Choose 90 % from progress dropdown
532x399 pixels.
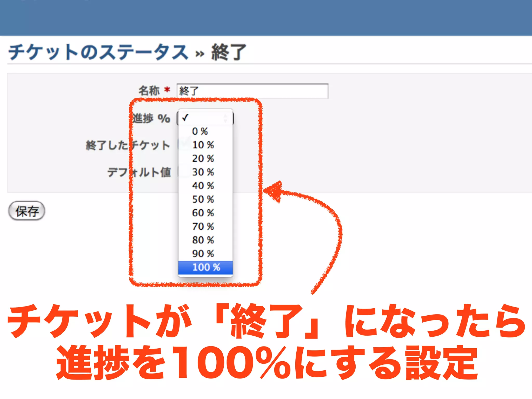[205, 254]
